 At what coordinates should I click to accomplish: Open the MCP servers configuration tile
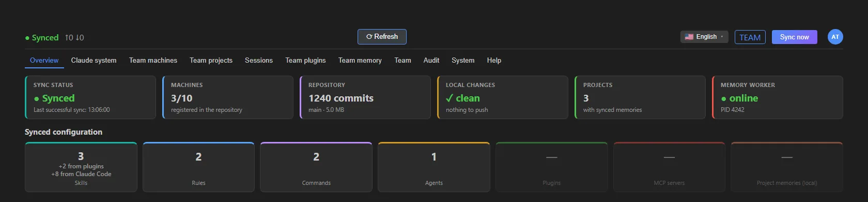(669, 167)
